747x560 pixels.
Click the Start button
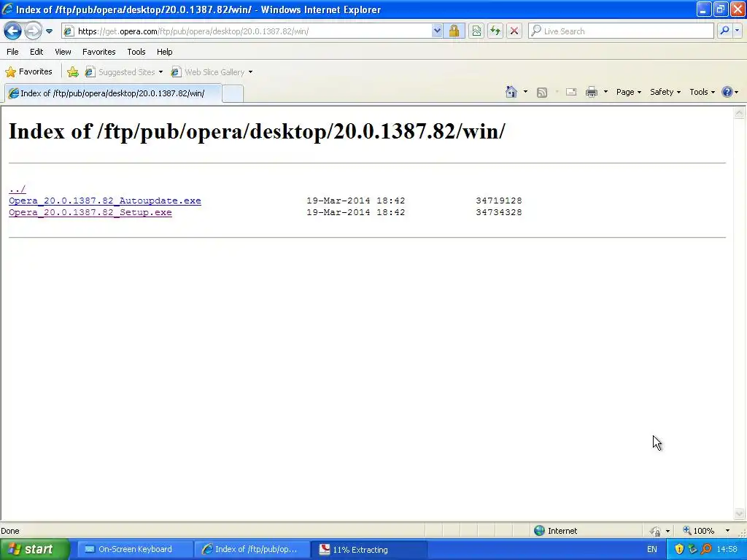[35, 550]
